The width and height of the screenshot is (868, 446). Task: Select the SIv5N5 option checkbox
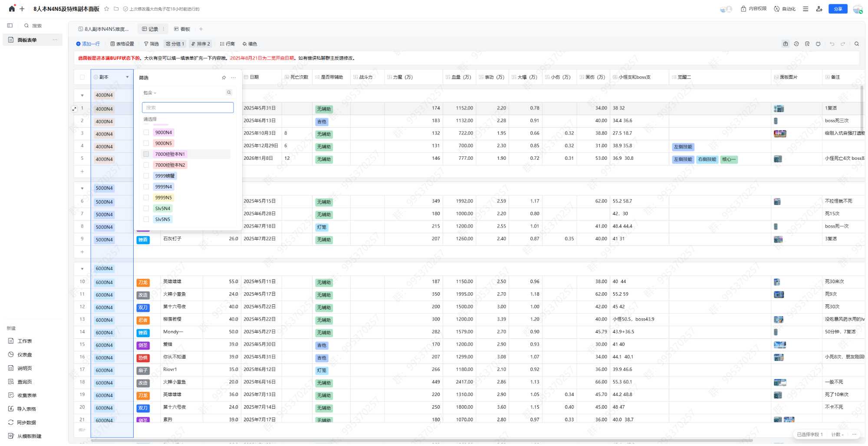[x=146, y=219]
